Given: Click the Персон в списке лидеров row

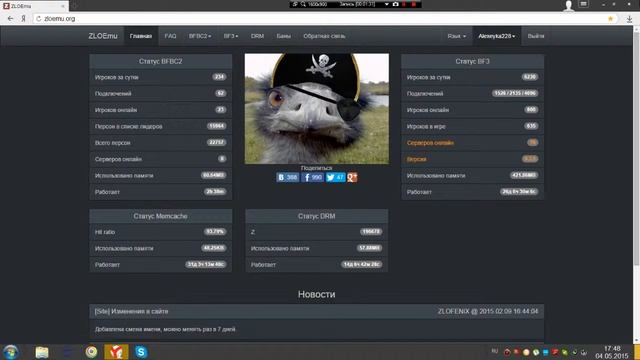Looking at the screenshot, I should 160,126.
